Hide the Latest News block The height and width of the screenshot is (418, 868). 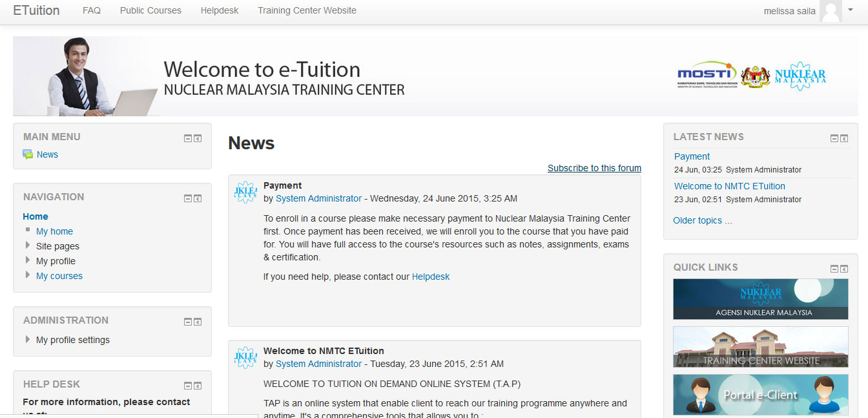point(834,138)
